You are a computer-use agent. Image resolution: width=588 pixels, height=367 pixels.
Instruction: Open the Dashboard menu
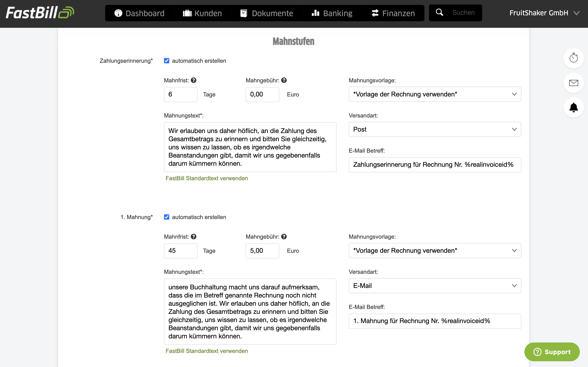click(139, 13)
